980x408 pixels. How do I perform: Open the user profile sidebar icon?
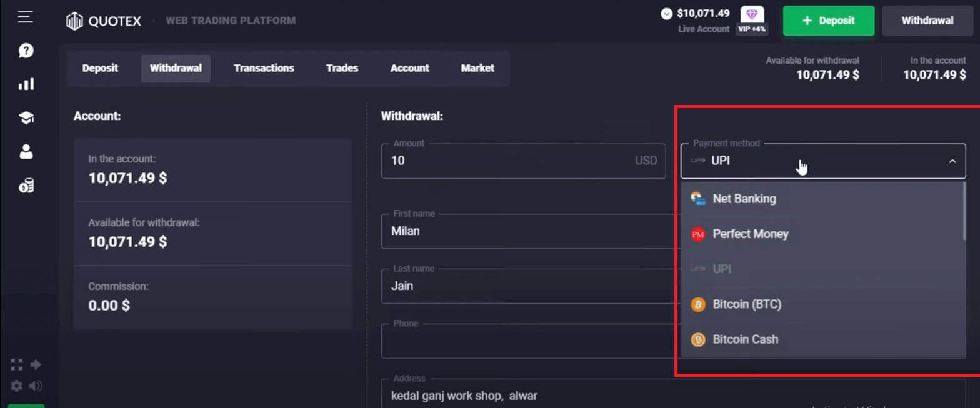tap(26, 151)
